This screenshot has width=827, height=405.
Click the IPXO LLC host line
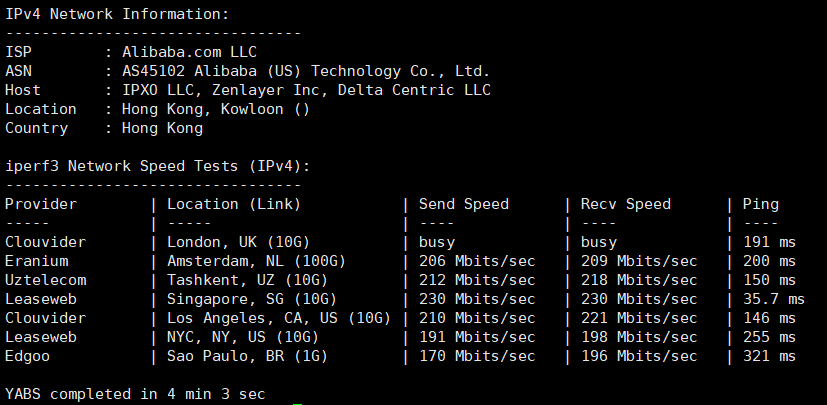(306, 90)
